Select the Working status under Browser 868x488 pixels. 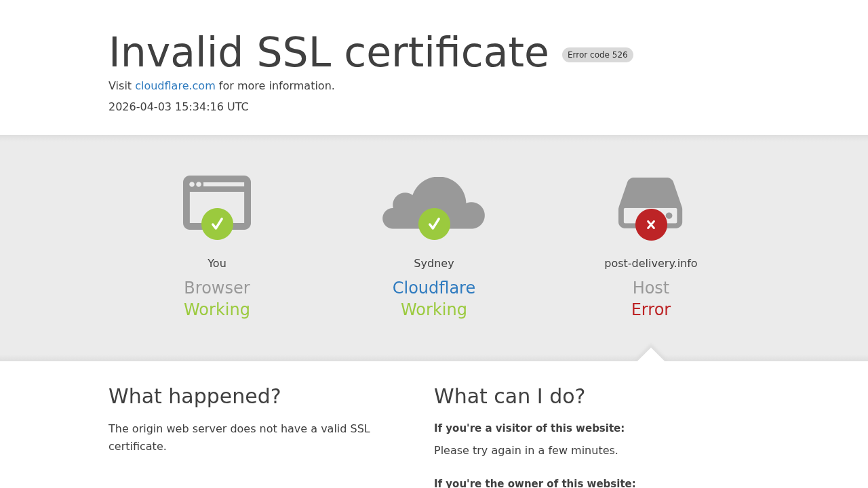point(217,309)
